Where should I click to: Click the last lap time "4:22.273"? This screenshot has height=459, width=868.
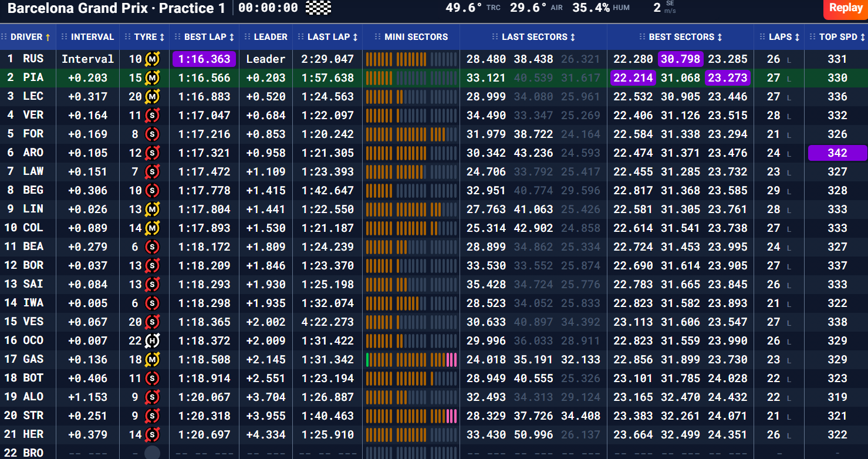coord(327,322)
